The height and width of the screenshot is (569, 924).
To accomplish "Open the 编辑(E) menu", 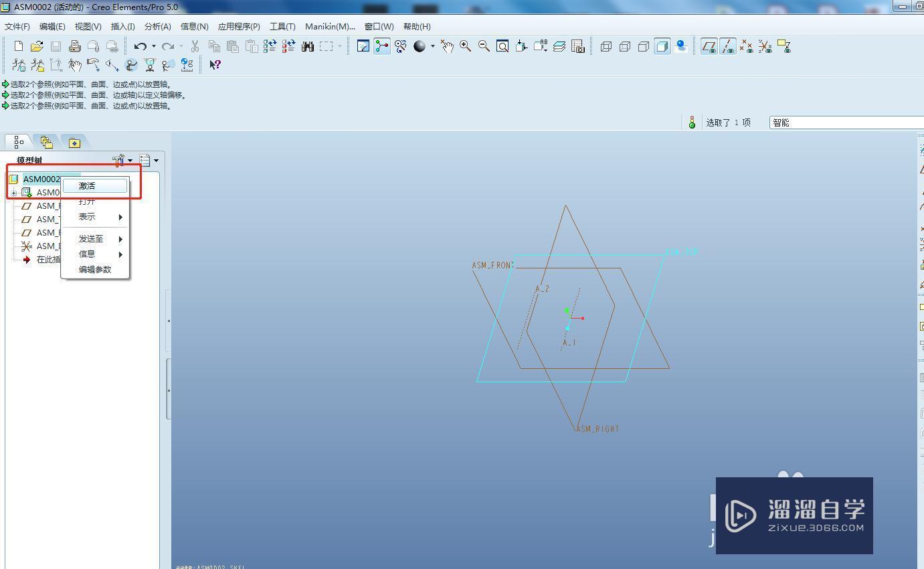I will point(52,27).
